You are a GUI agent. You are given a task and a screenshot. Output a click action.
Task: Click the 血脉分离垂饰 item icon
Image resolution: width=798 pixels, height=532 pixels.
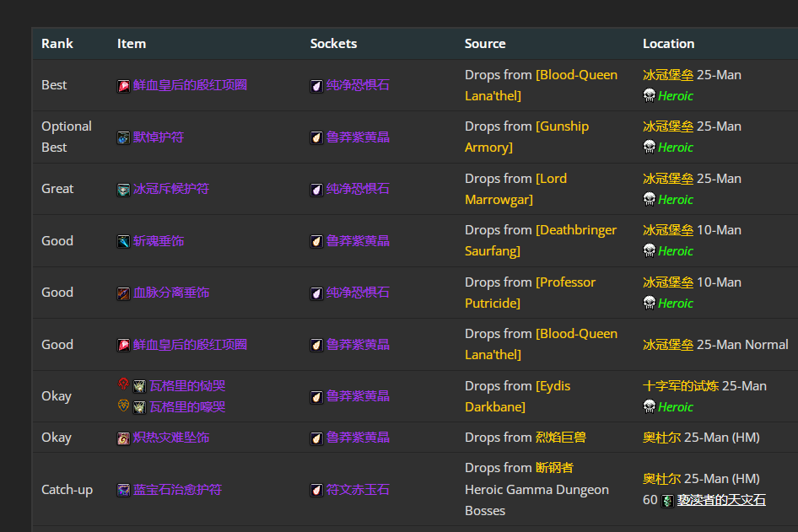coord(123,293)
